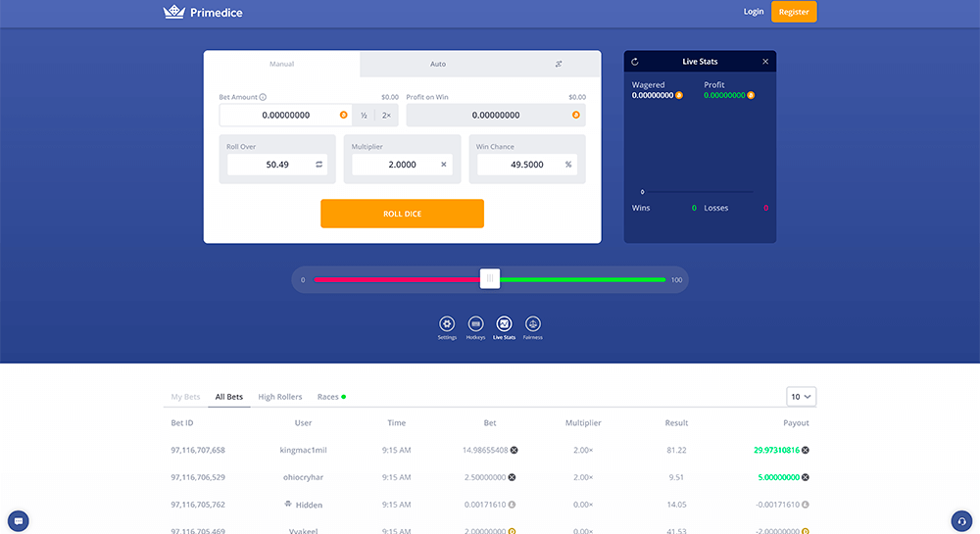The height and width of the screenshot is (534, 980).
Task: Open the Fairness scales icon
Action: (x=532, y=323)
